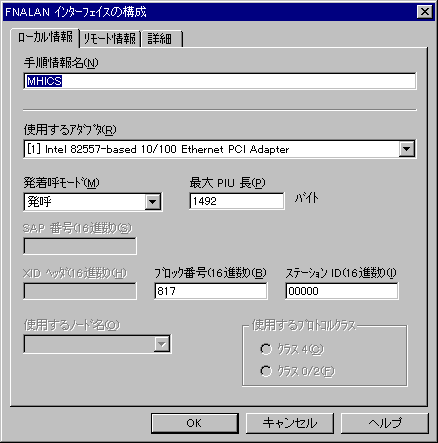Click the ステーション ID field with 00000

[342, 291]
